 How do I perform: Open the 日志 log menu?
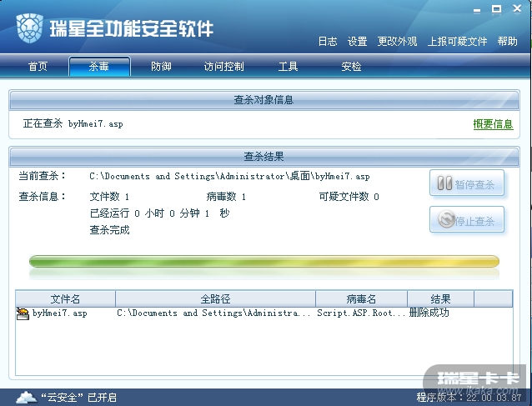coord(328,42)
